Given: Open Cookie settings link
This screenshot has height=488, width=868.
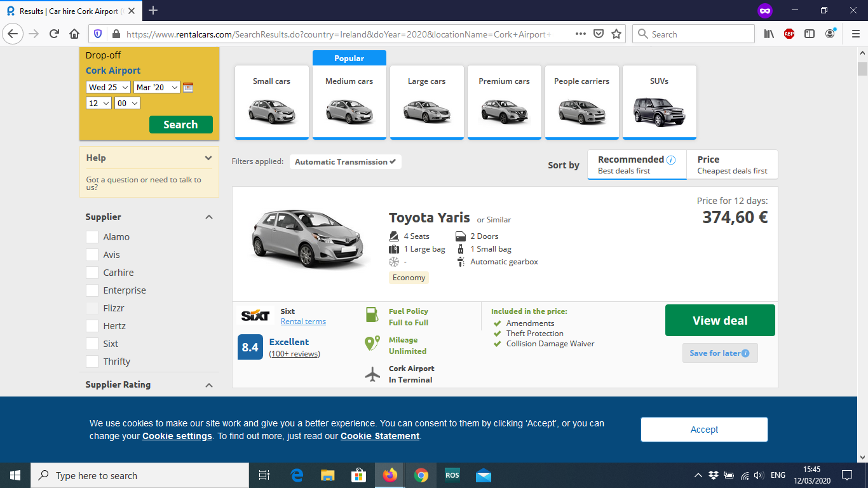Looking at the screenshot, I should [177, 436].
